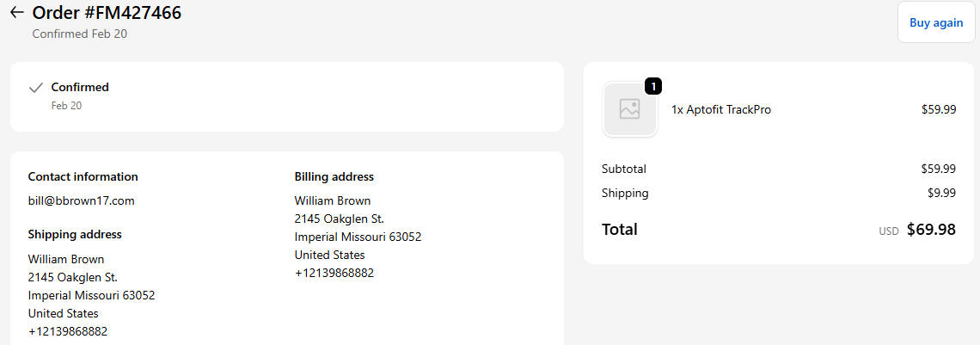Click the $9.99 shipping cost
Viewport: 980px width, 345px height.
[x=941, y=193]
